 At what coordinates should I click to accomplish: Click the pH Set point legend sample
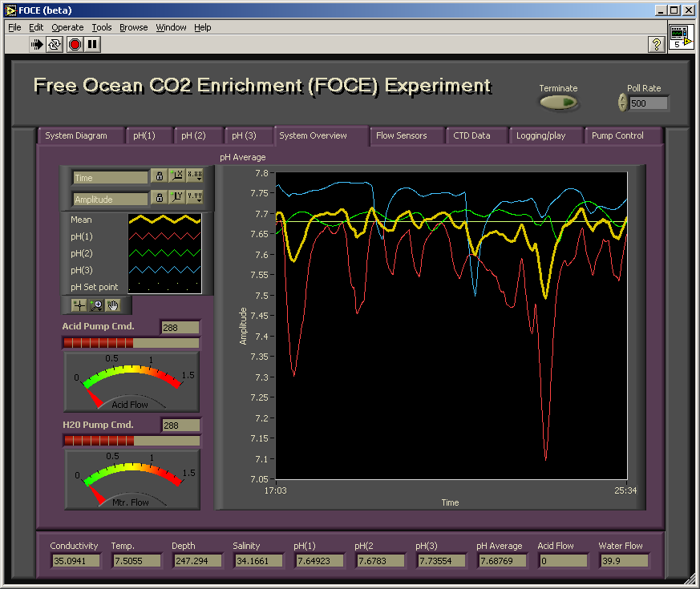click(x=164, y=287)
